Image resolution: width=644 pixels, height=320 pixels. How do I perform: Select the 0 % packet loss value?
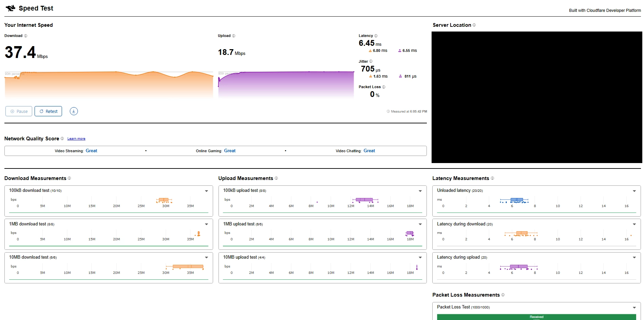pyautogui.click(x=375, y=95)
